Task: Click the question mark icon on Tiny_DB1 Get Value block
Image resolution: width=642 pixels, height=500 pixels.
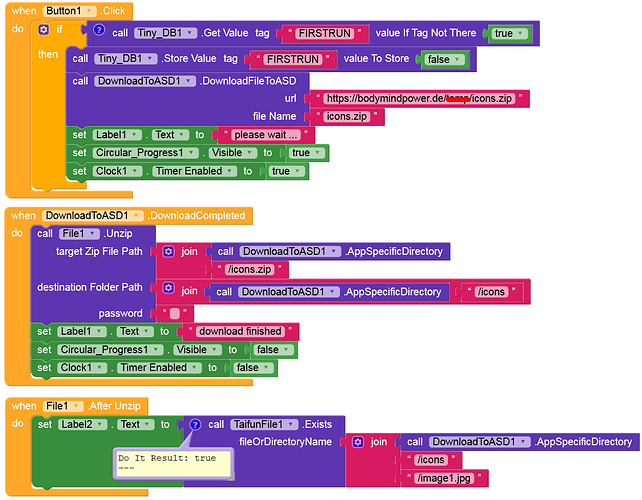Action: [x=99, y=32]
